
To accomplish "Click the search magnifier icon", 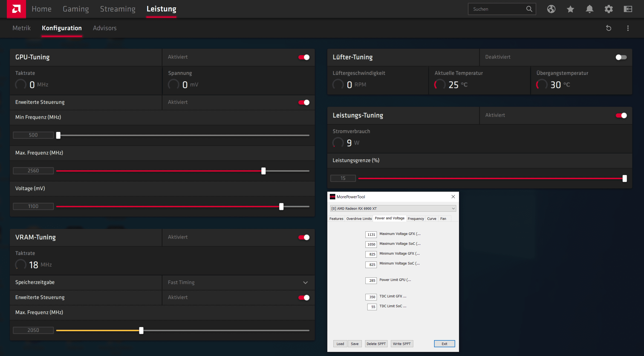I will point(529,9).
